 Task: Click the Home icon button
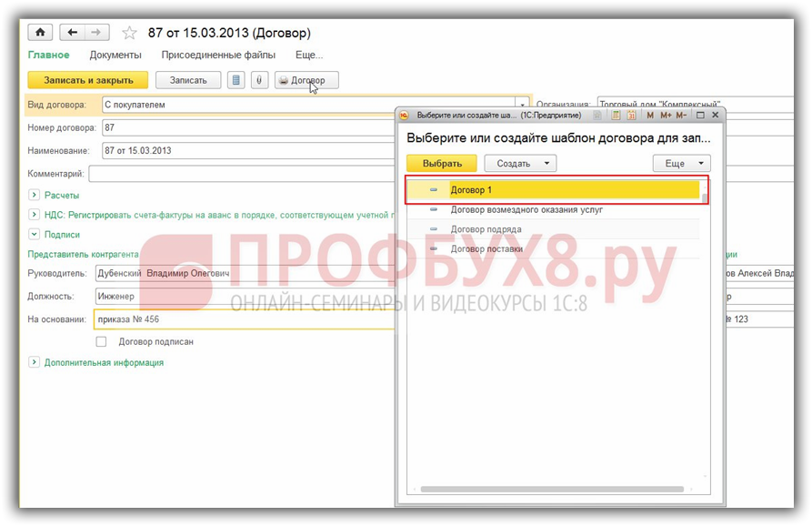(x=40, y=33)
